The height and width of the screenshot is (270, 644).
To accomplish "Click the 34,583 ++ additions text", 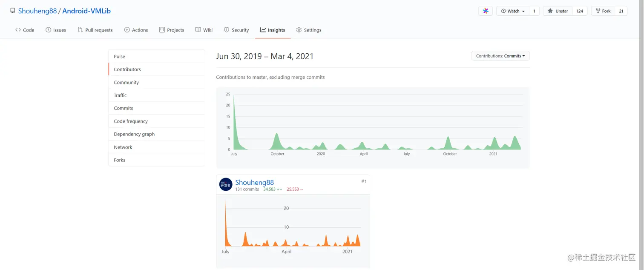I will 273,189.
